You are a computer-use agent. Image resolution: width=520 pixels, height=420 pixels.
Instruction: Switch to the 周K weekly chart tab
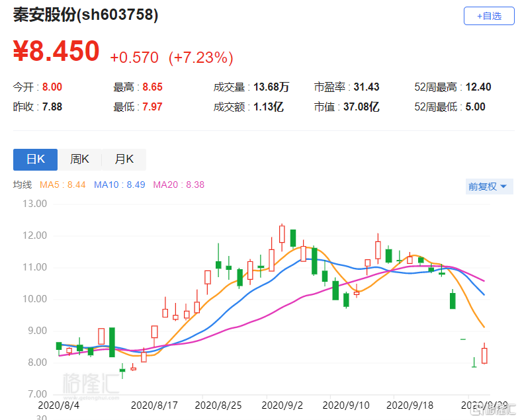[79, 159]
